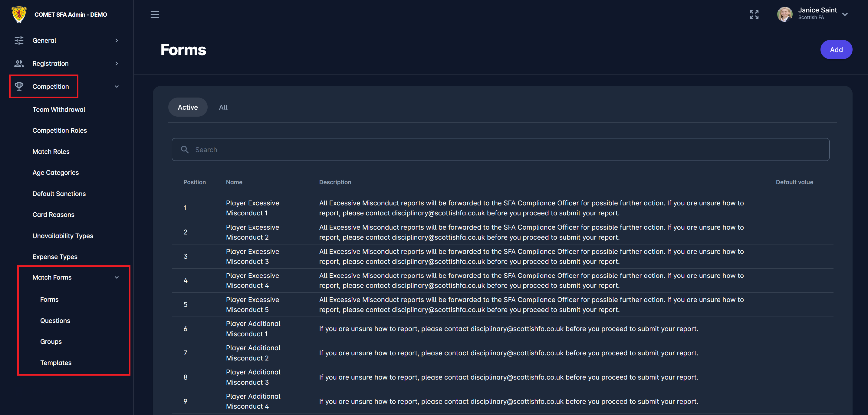The image size is (868, 415).
Task: Expand the Registration menu chevron
Action: [117, 63]
